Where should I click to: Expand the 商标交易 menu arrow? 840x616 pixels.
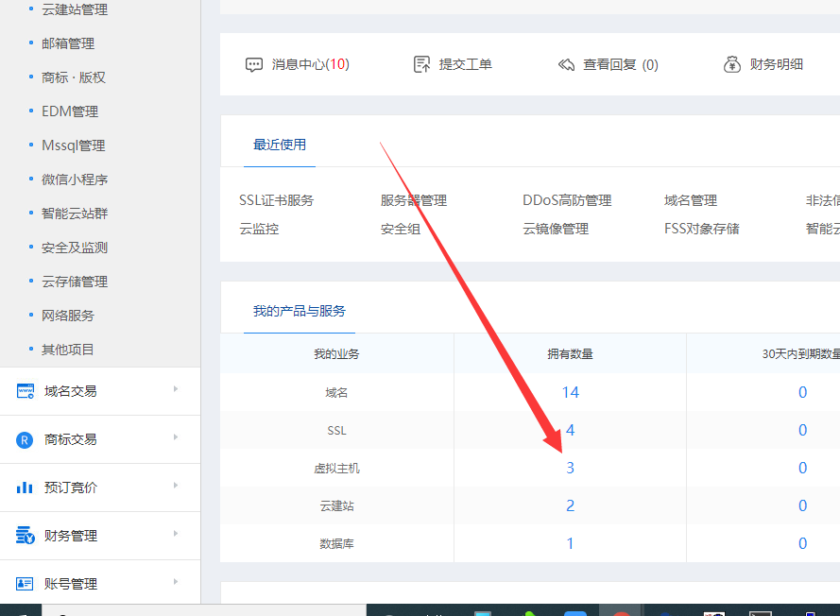pyautogui.click(x=176, y=437)
